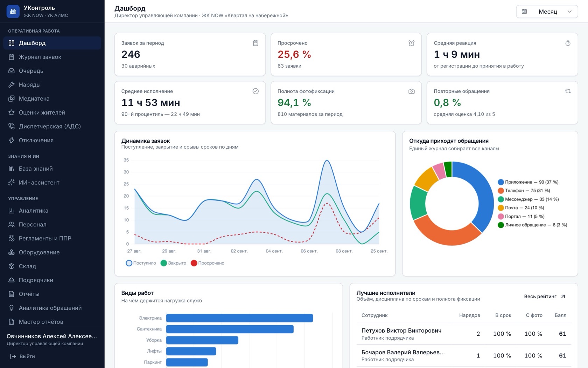Open Дашборд via its grid icon
588x368 pixels.
click(x=12, y=43)
